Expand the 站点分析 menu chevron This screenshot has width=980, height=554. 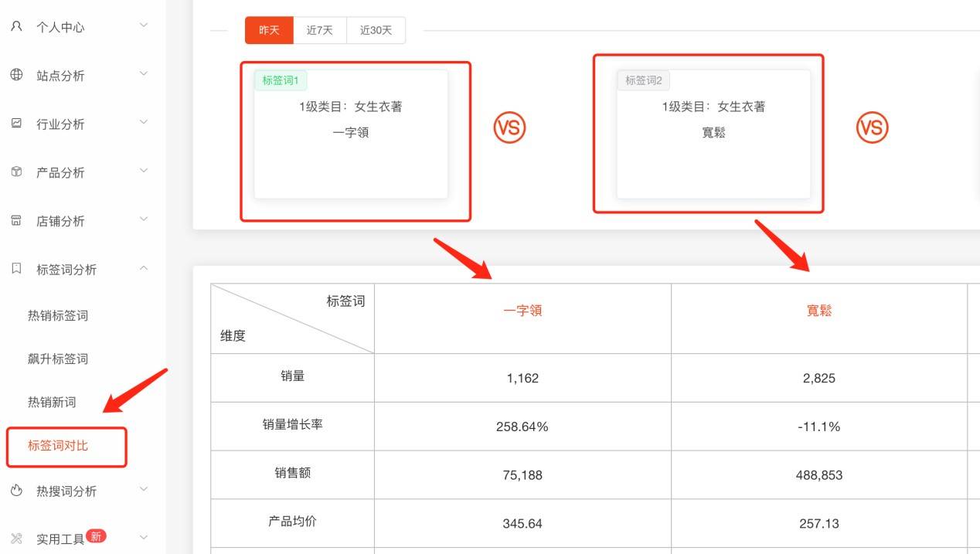144,74
